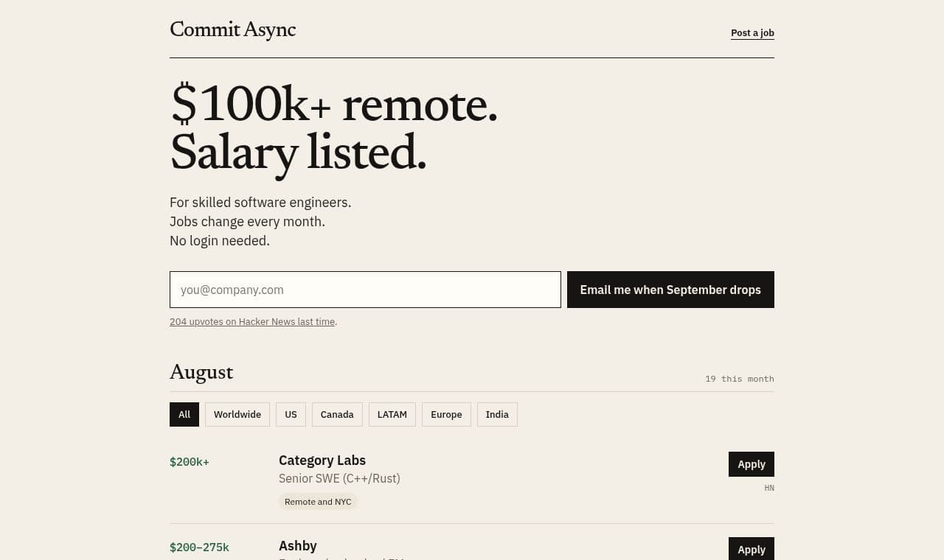Open the HN source link for Category Labs

pos(769,488)
